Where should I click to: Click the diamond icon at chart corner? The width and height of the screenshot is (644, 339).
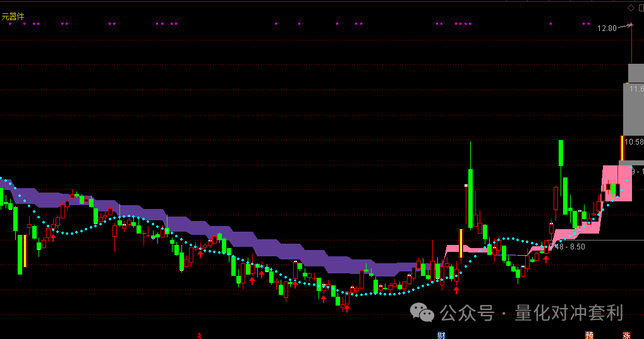point(631,8)
